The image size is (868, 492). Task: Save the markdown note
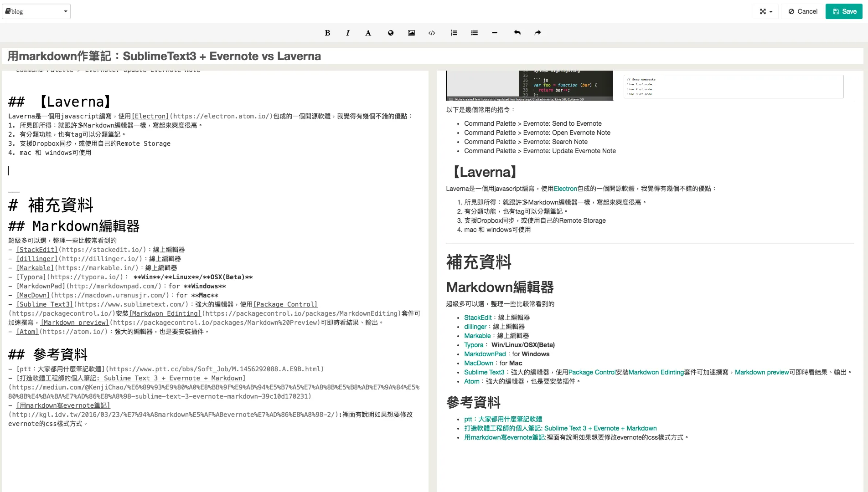844,11
